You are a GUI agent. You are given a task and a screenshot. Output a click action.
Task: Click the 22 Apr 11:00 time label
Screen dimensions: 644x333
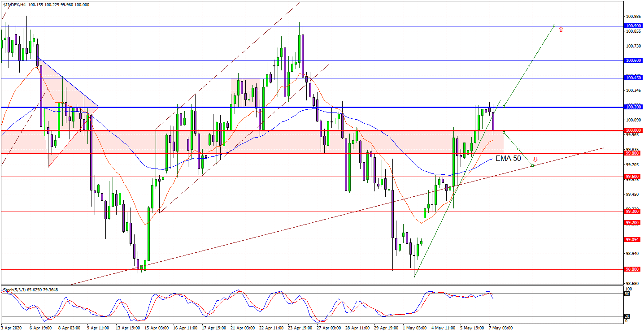[x=272, y=328]
